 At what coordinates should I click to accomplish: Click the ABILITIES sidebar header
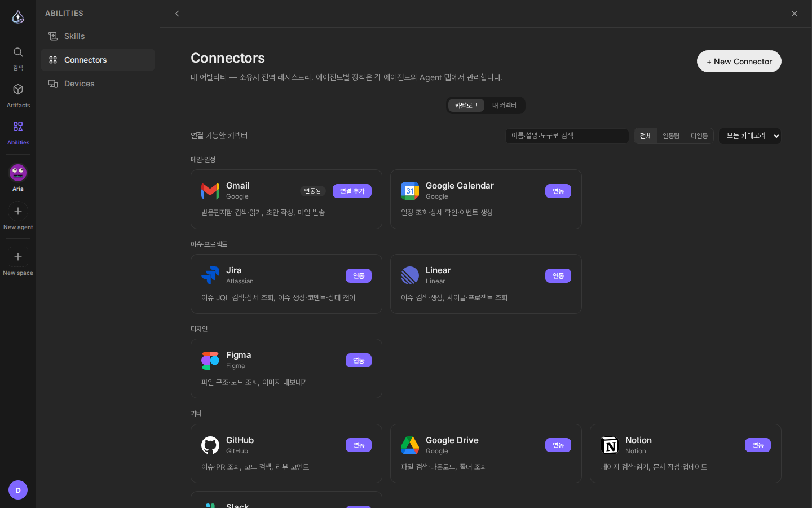pyautogui.click(x=64, y=13)
